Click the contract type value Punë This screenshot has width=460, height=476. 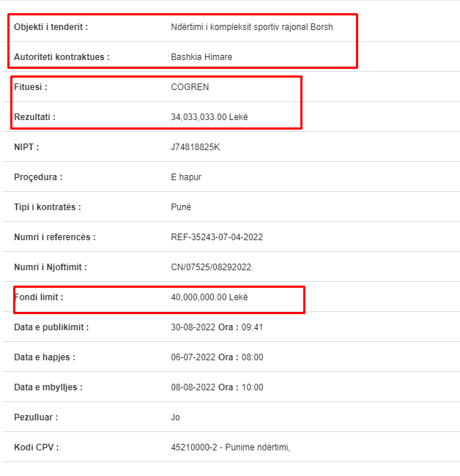[x=181, y=207]
